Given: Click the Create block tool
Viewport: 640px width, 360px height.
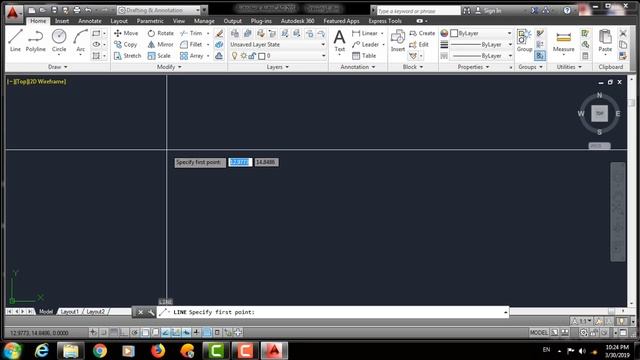Looking at the screenshot, I should point(422,33).
